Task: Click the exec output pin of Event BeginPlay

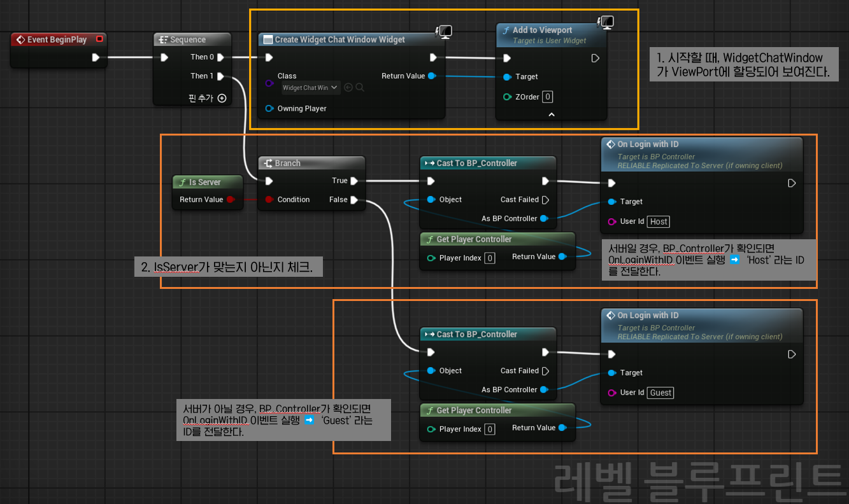Action: [x=96, y=57]
